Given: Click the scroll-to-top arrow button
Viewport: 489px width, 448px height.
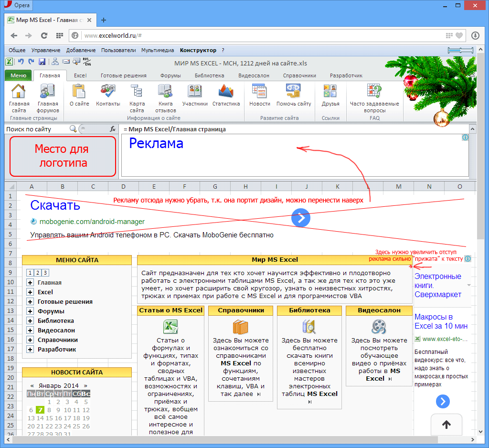Looking at the screenshot, I should pyautogui.click(x=446, y=424).
